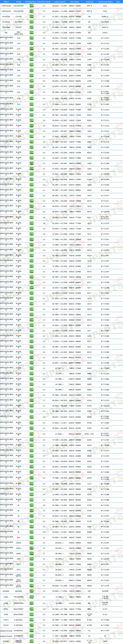Viewport: 123px width, 644px height.
Task: Select fuel icon in Klasa M W164 row
Action: 31,423
